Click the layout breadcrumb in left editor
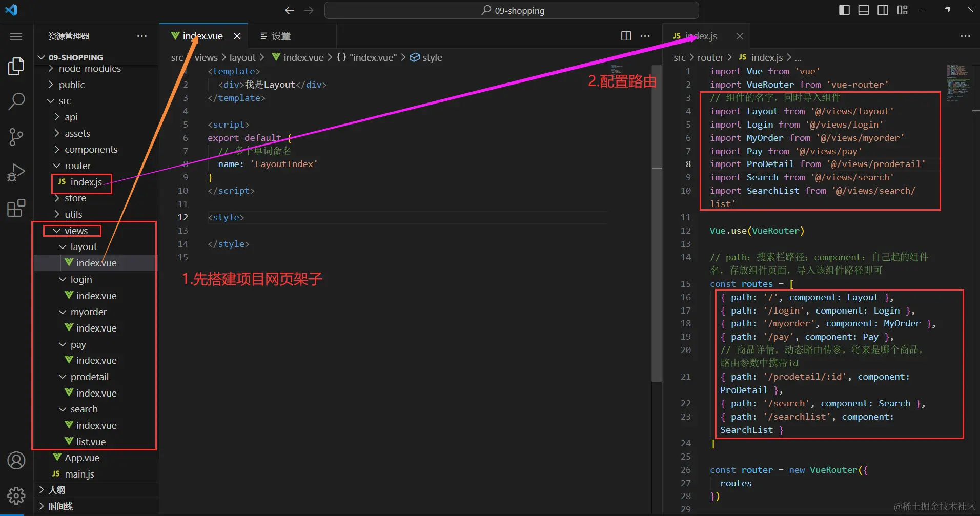Viewport: 980px width, 516px height. click(242, 58)
